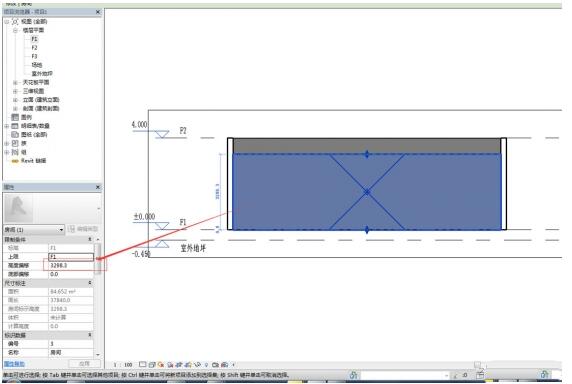This screenshot has height=384, width=572.
Task: Select the 图例 legends icon
Action: 15,117
